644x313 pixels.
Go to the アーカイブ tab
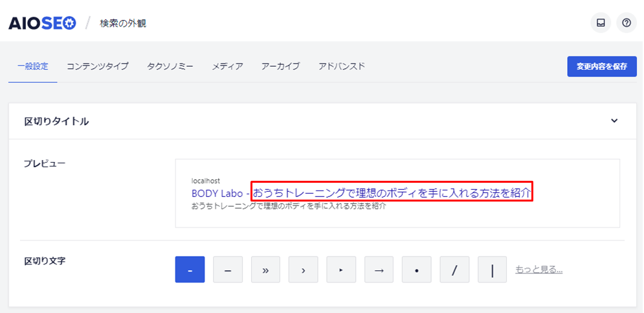point(280,66)
